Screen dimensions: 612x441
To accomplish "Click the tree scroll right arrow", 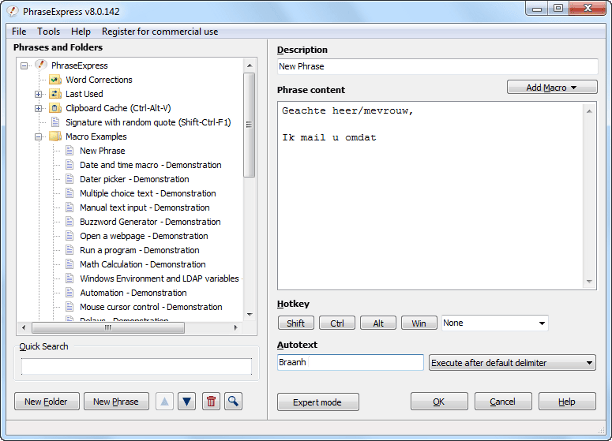I will pyautogui.click(x=235, y=328).
